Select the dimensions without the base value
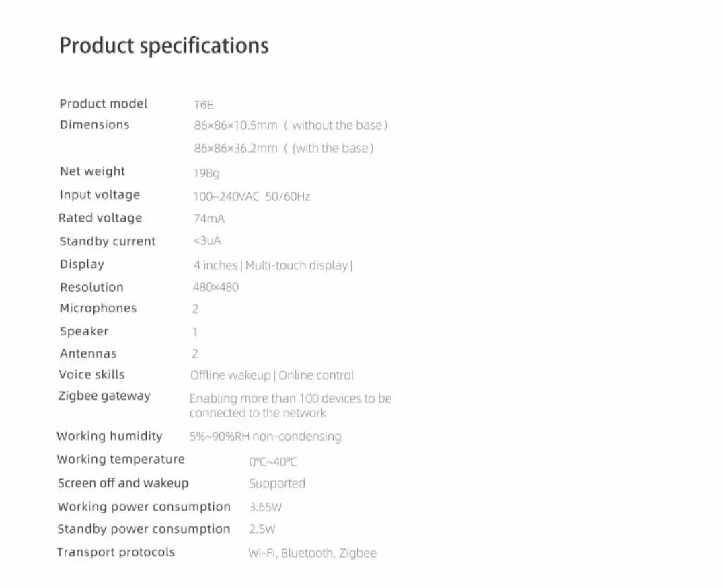Viewport: 723px width, 588px height. tap(291, 126)
